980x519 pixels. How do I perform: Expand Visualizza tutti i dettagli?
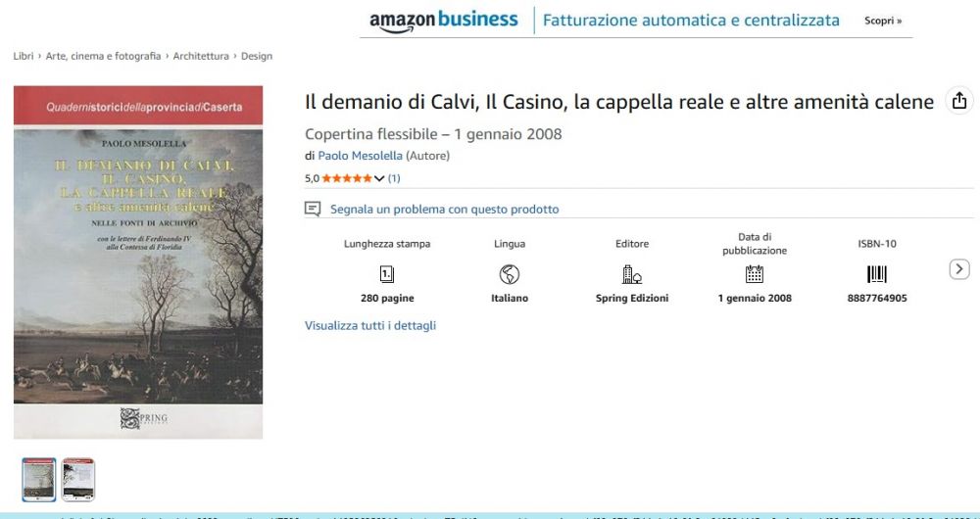click(x=370, y=325)
